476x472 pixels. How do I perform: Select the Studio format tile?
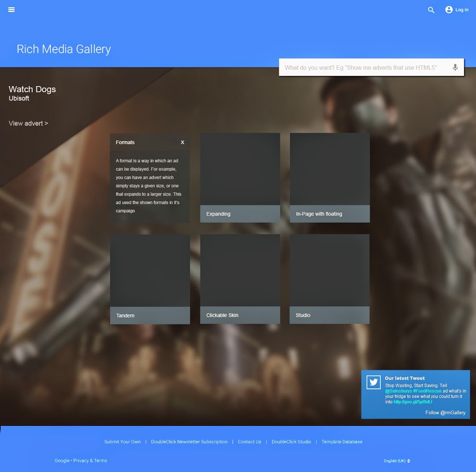(329, 279)
